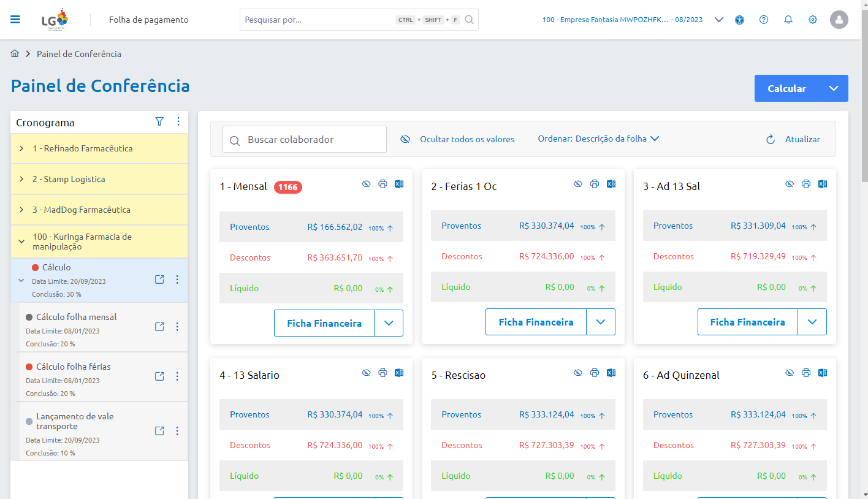This screenshot has width=868, height=499.
Task: Hide values on 3 - Ad 13 Sal card
Action: pyautogui.click(x=790, y=184)
